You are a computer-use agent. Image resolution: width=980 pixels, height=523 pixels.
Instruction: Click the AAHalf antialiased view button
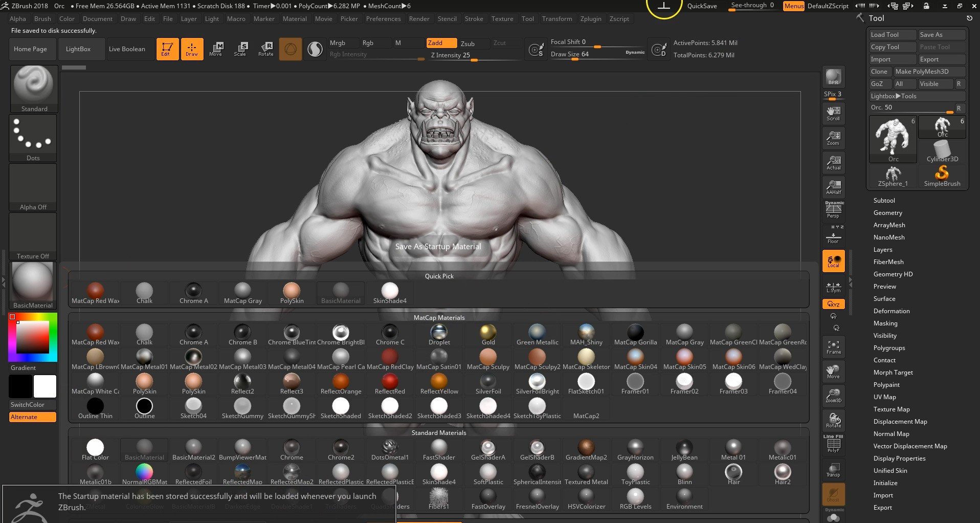833,187
